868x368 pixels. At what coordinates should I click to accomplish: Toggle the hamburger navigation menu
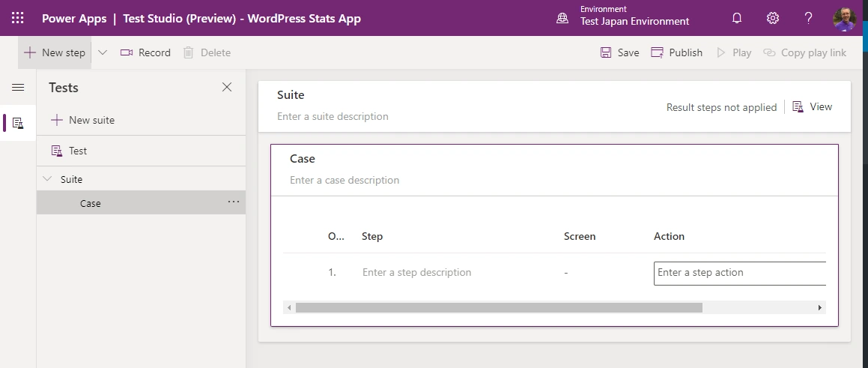click(x=18, y=88)
